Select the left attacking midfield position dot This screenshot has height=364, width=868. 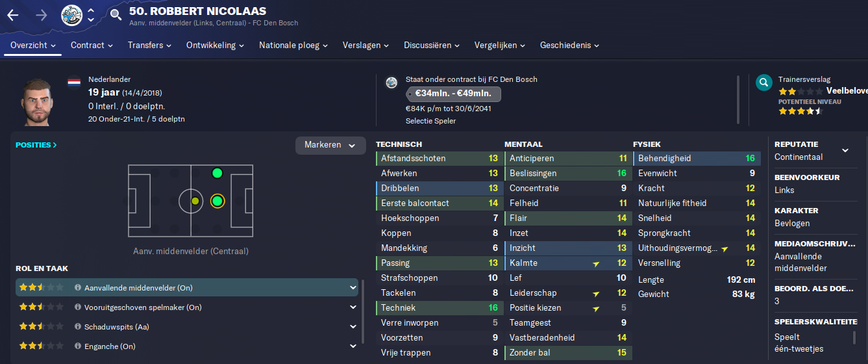coord(217,173)
